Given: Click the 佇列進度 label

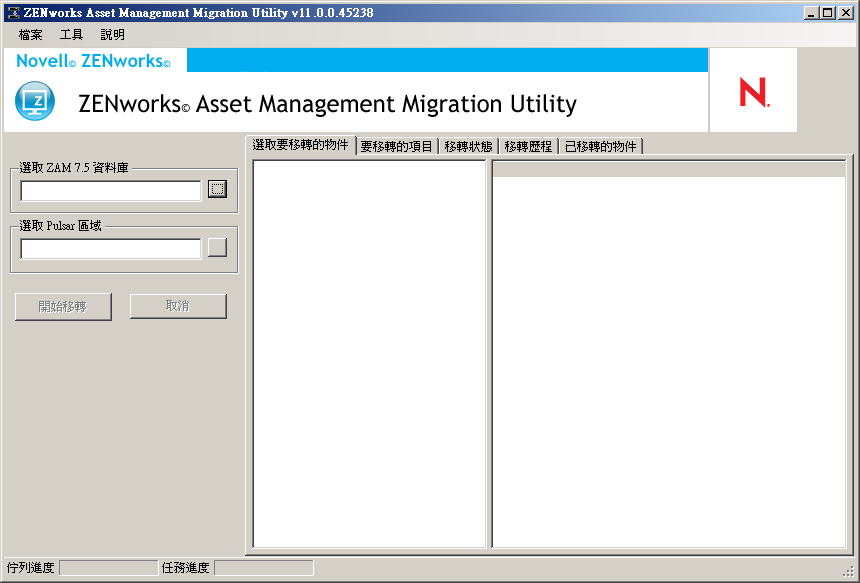Looking at the screenshot, I should tap(30, 568).
